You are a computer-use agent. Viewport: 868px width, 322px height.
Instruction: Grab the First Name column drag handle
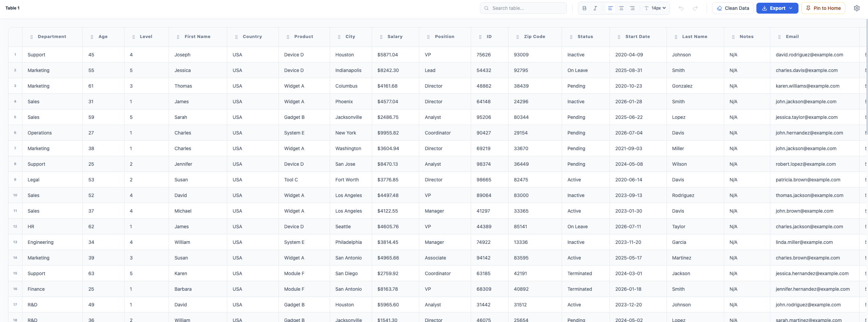coord(178,37)
